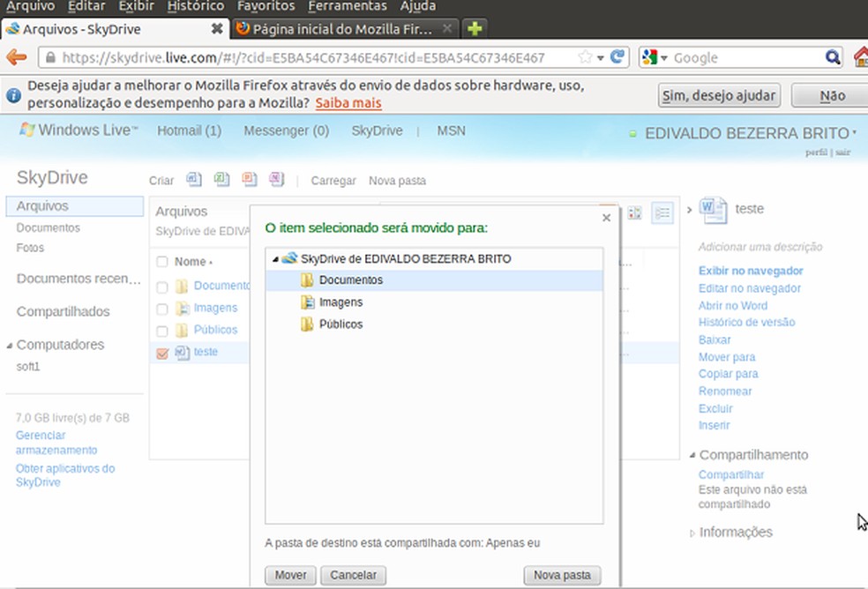
Task: Open the EDIVALDO BEZERRA BRITO account menu
Action: point(751,133)
